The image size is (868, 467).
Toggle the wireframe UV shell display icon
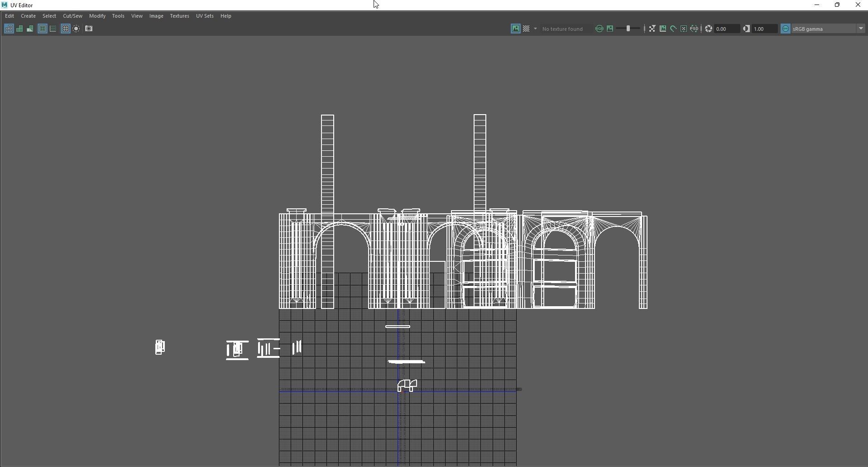click(x=9, y=29)
